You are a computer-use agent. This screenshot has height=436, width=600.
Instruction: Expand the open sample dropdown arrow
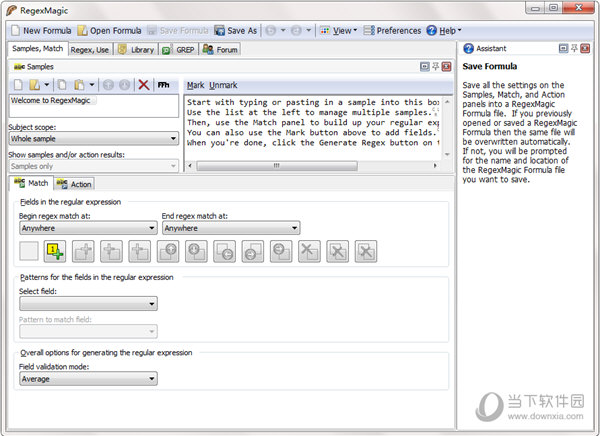47,85
